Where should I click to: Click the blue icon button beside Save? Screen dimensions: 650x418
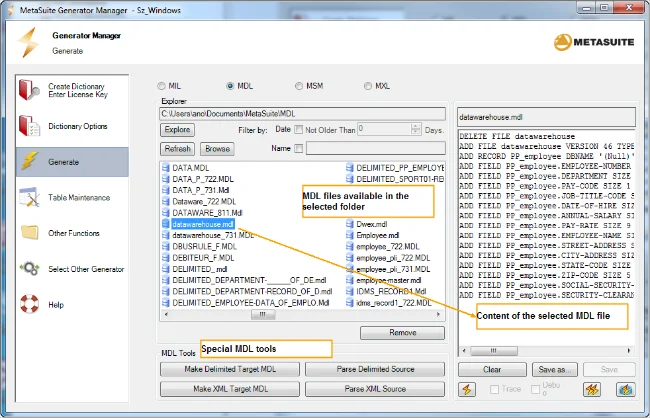[x=626, y=389]
